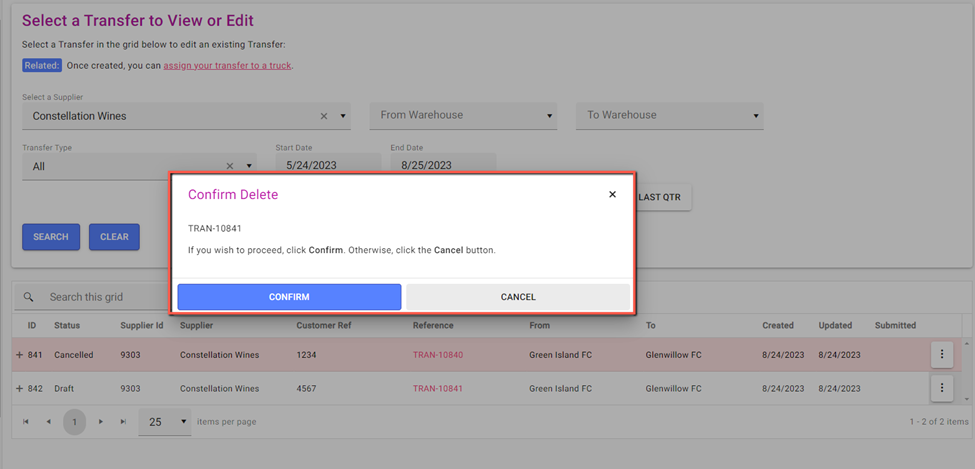
Task: Click the Related badge
Action: click(42, 65)
